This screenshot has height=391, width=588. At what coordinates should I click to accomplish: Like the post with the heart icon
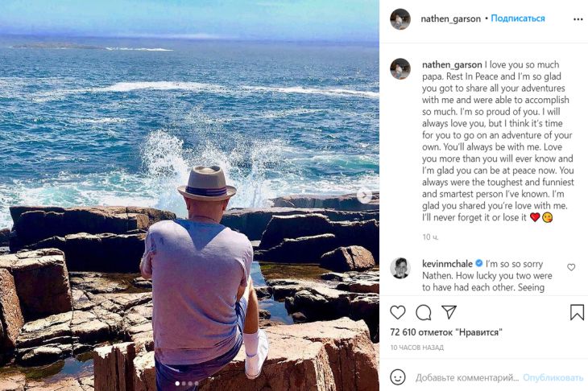click(x=398, y=312)
